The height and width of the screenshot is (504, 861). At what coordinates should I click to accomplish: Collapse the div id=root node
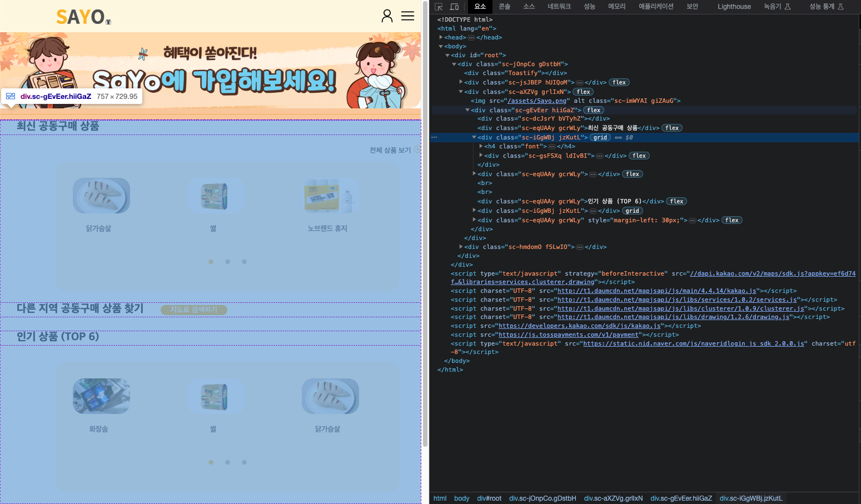coord(447,55)
